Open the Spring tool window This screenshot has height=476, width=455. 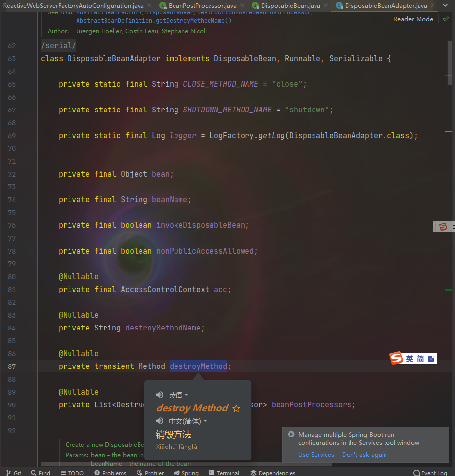click(x=186, y=473)
